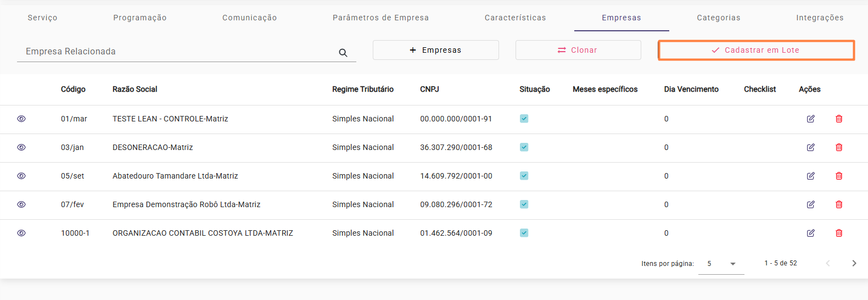Switch to the Categorias tab
This screenshot has width=868, height=300.
pos(719,18)
